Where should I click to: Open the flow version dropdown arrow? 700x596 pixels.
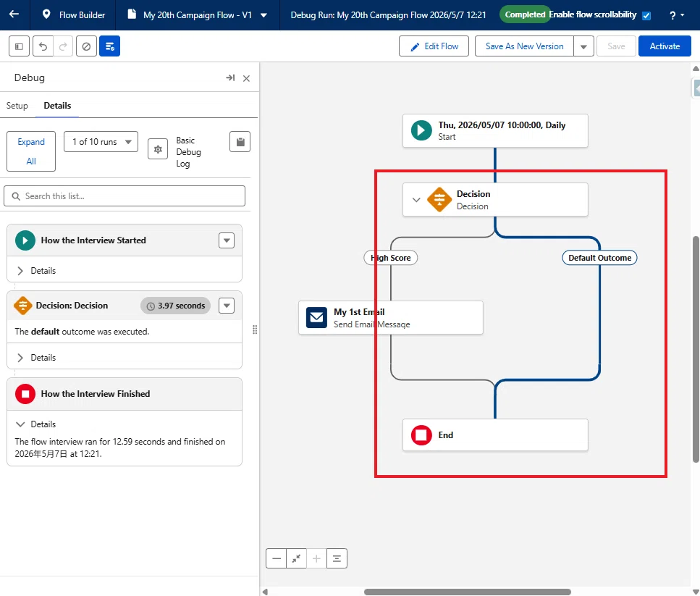[263, 15]
